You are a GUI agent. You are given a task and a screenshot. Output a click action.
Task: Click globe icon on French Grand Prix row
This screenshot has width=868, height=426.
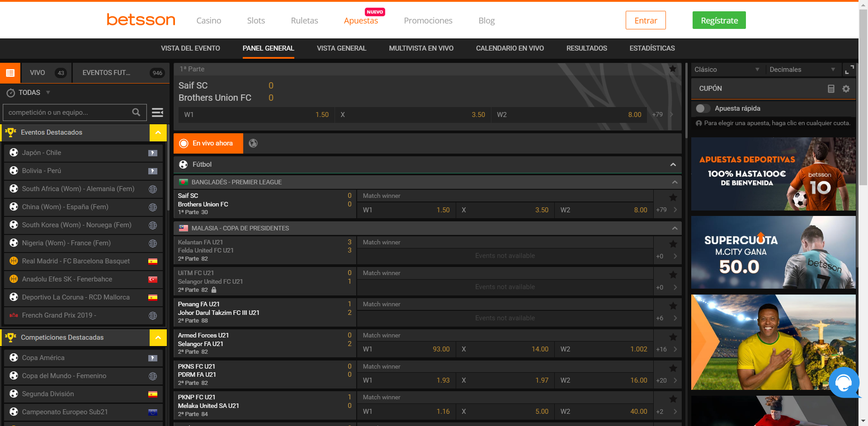pos(153,315)
